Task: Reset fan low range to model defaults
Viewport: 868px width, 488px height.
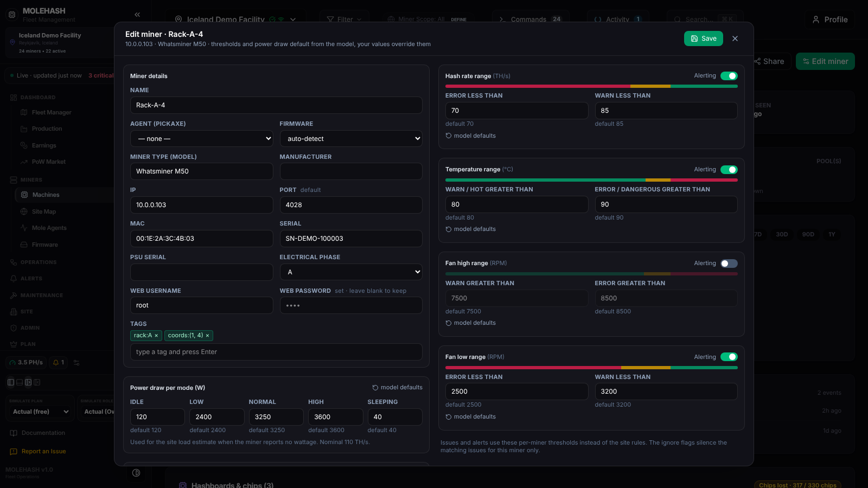Action: tap(470, 417)
